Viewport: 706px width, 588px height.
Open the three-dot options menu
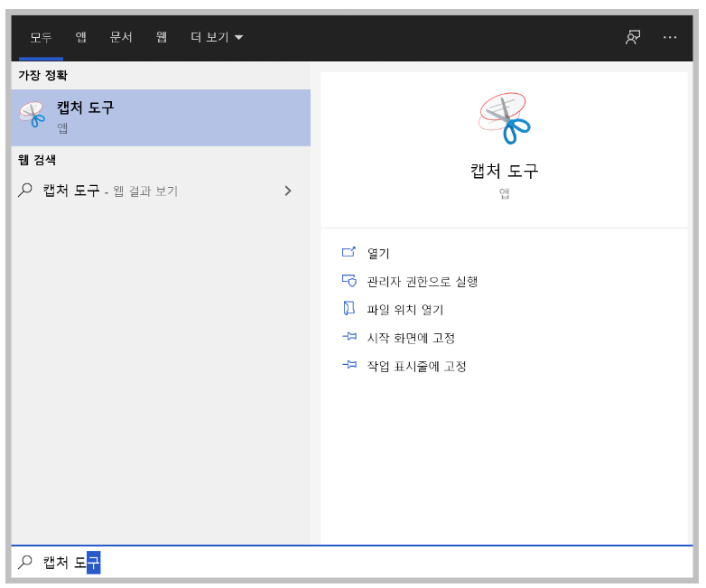click(670, 37)
